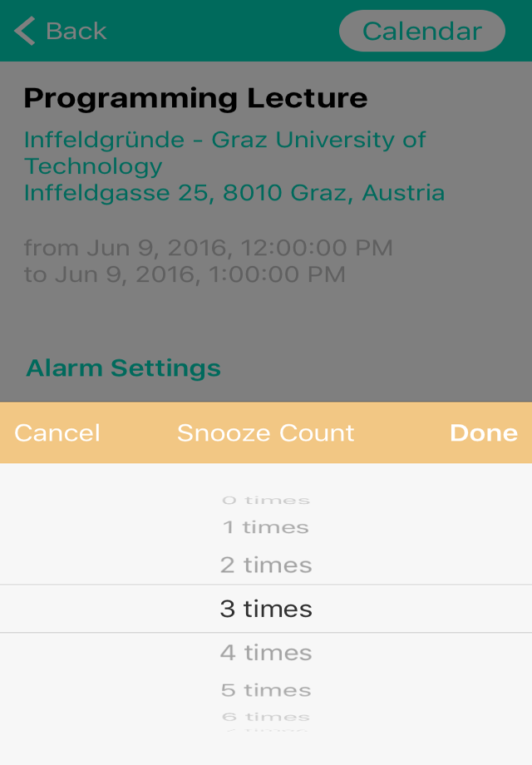Choose 6 times in the picker

(x=266, y=717)
